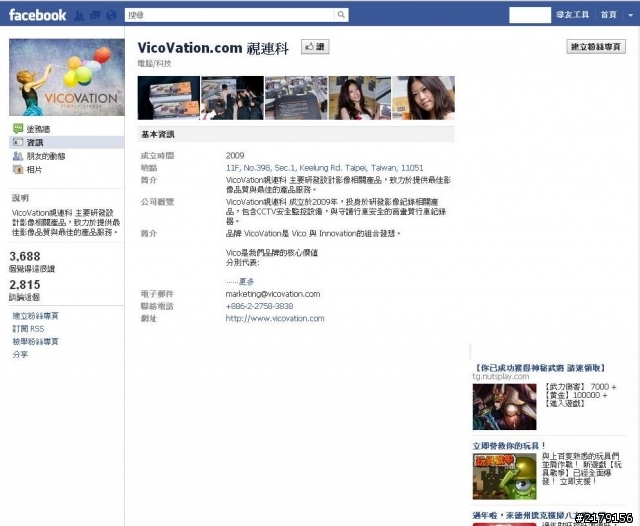Screen dimensions: 640x526
Task: Open messages icon in header
Action: tap(95, 16)
